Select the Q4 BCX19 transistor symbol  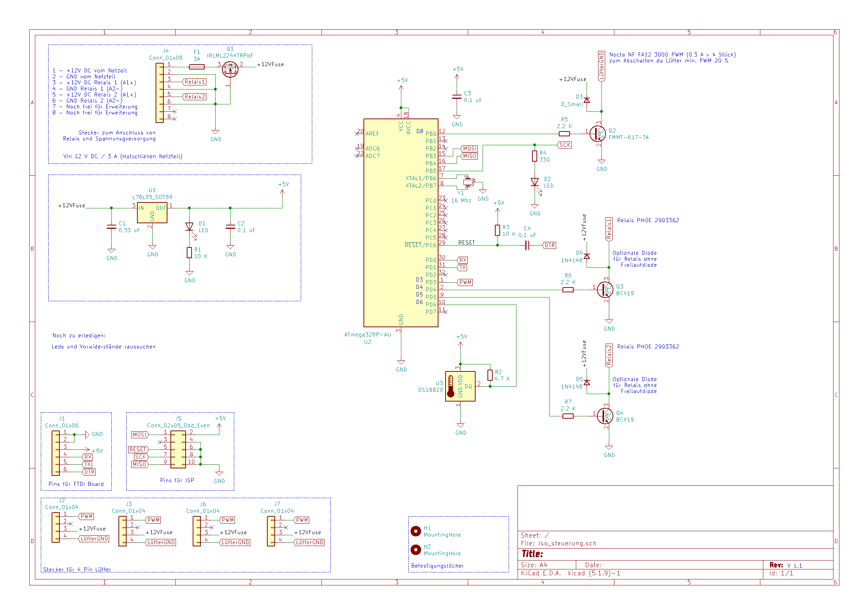605,416
